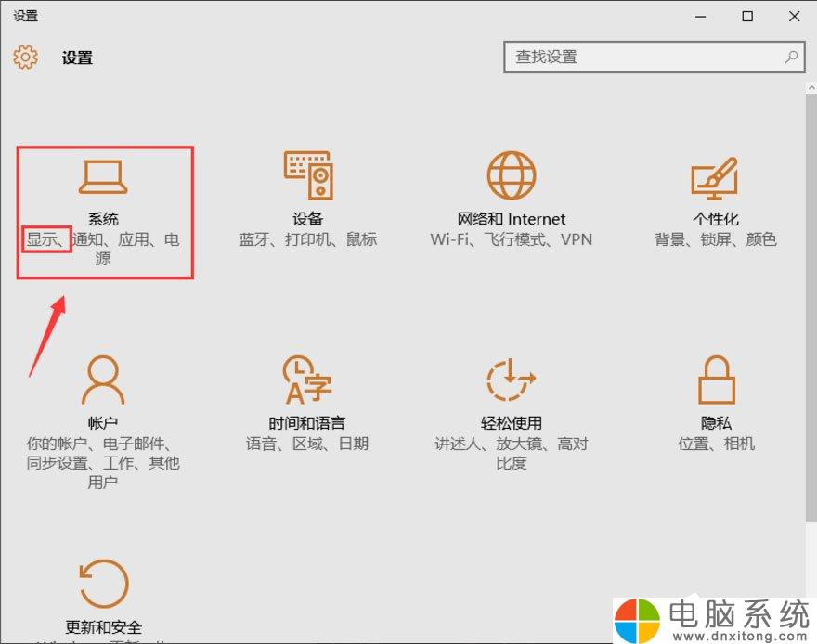
Task: Click the 系统 title label
Action: click(x=103, y=219)
